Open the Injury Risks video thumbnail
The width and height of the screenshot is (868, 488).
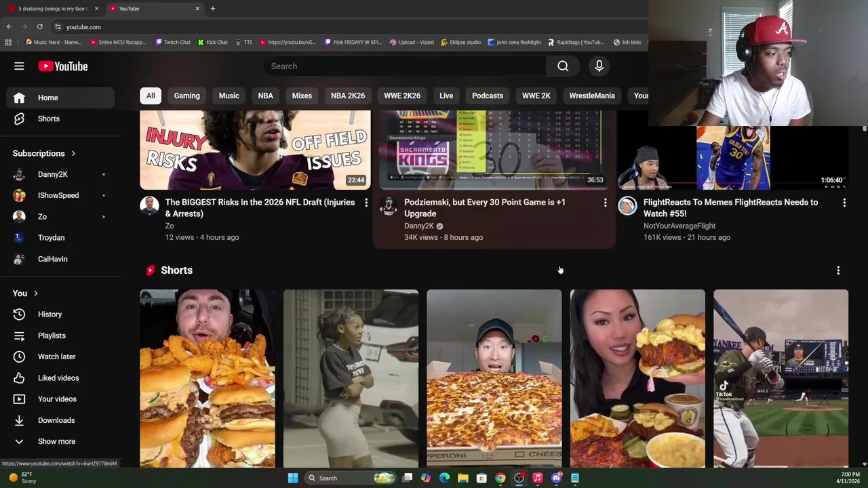pyautogui.click(x=256, y=150)
